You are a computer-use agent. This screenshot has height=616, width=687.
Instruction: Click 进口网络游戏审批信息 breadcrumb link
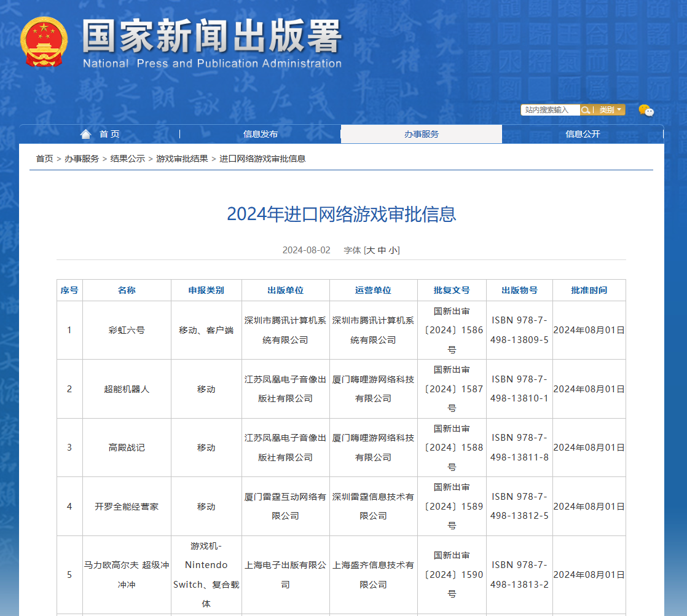(262, 159)
